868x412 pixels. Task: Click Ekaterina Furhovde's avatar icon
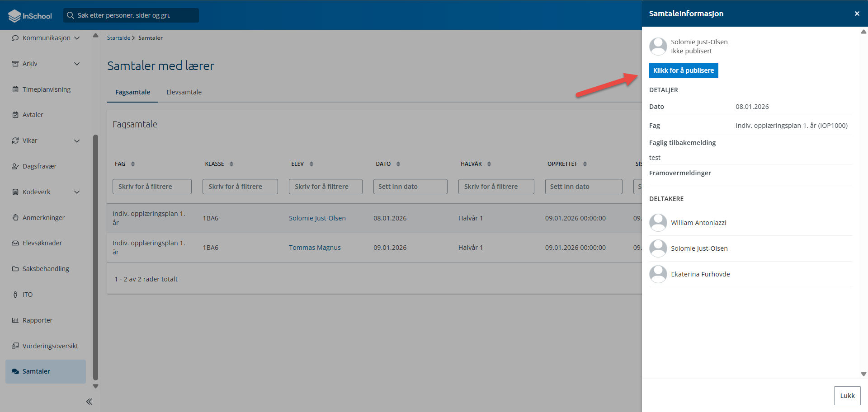tap(658, 274)
